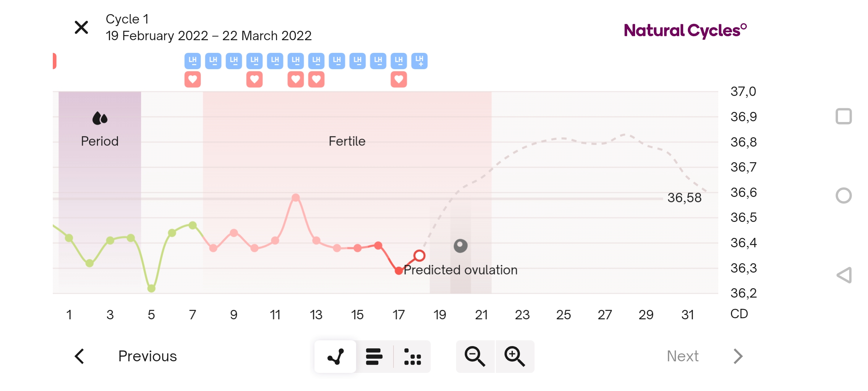Tap the period blood drops icon
Viewport: 868px width, 391px height.
click(100, 118)
